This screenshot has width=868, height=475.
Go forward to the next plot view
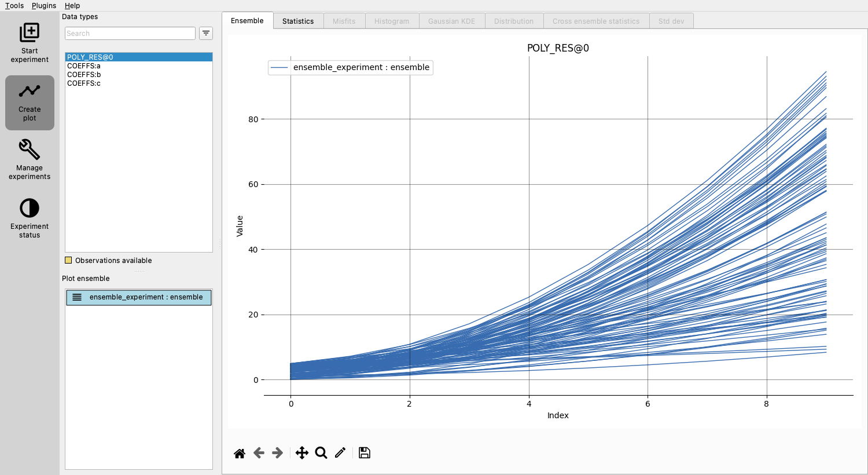(278, 453)
